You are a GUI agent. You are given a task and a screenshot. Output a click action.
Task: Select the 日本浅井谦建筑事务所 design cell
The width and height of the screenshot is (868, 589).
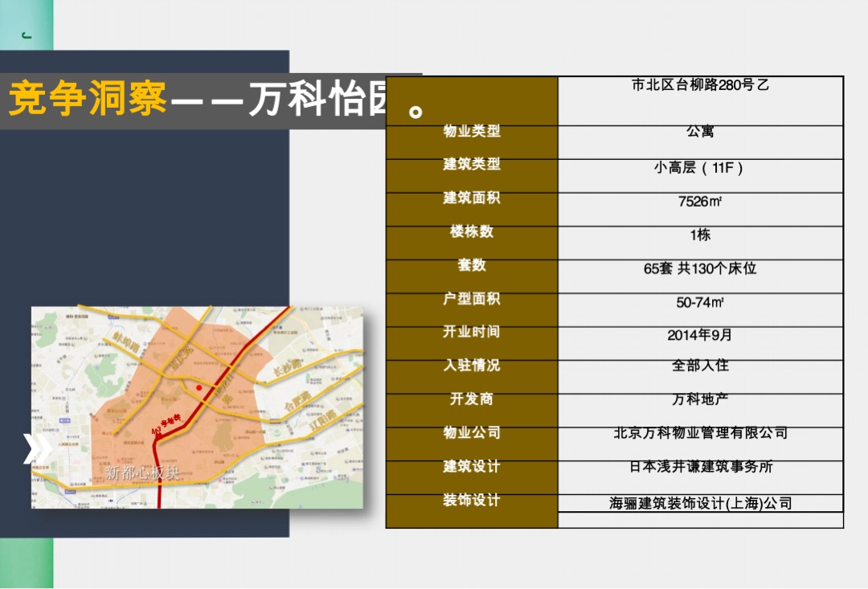[x=699, y=467]
